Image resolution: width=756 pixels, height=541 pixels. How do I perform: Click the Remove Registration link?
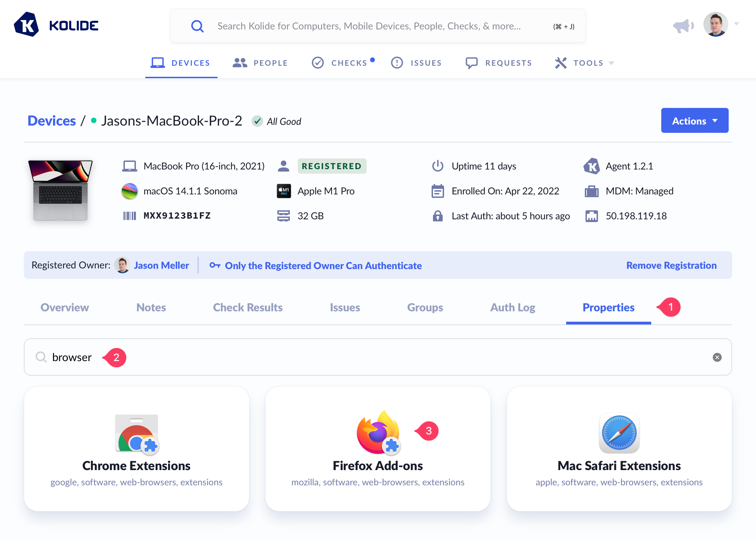click(x=671, y=265)
